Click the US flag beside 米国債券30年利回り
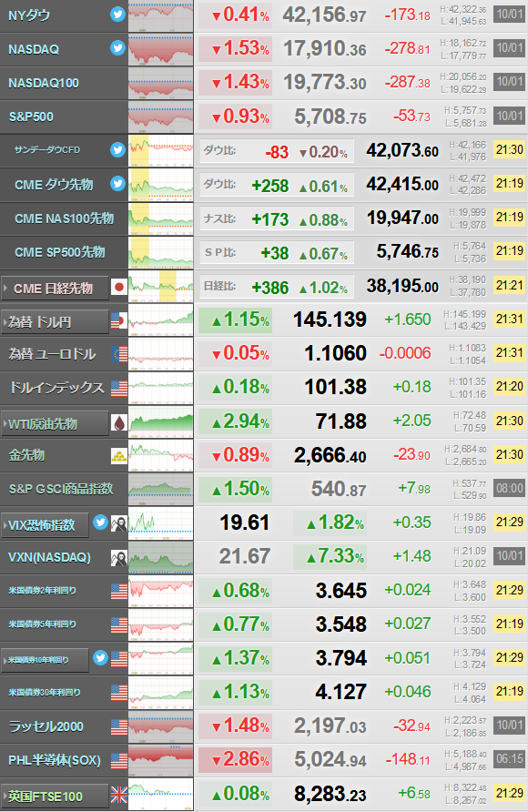The height and width of the screenshot is (812, 528). coord(119,693)
